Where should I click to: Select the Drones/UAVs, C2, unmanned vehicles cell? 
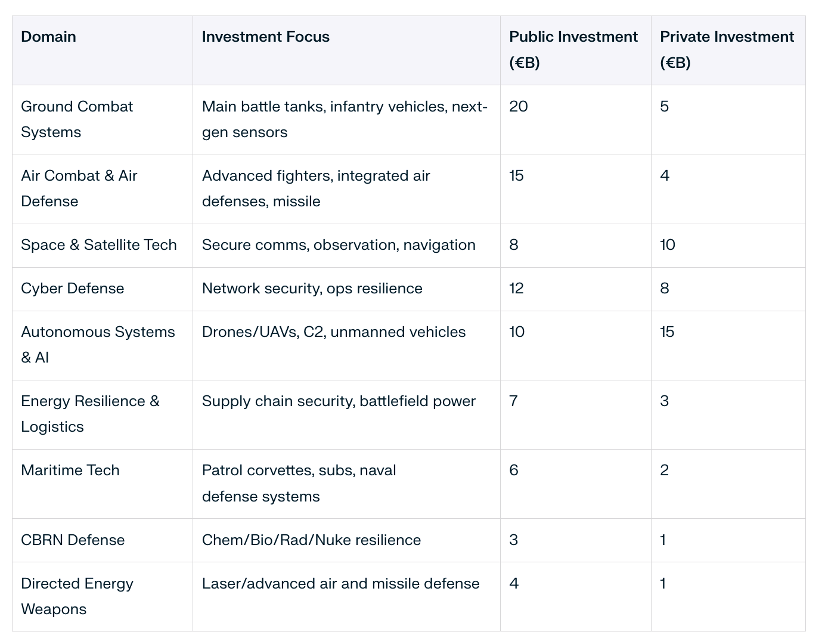click(x=334, y=332)
